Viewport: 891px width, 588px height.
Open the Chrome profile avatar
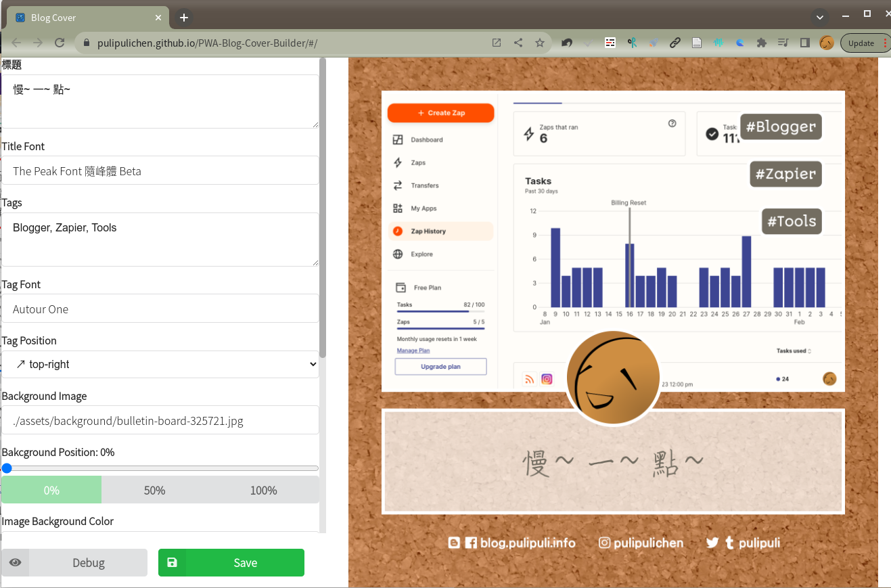pyautogui.click(x=827, y=43)
